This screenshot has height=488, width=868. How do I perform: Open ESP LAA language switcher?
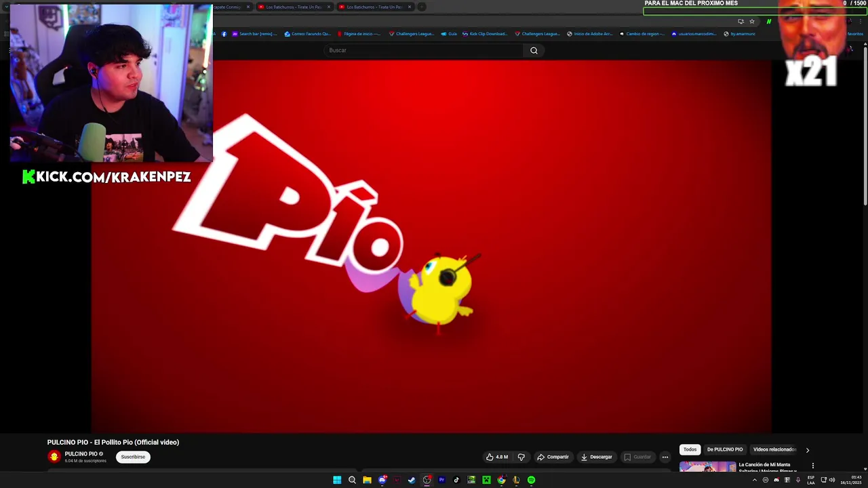(811, 480)
